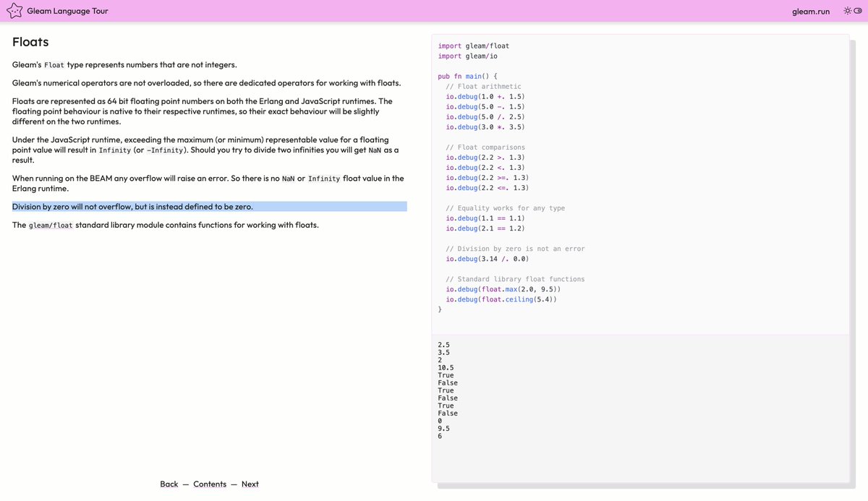Open the Contents link
The height and width of the screenshot is (501, 868).
[210, 484]
